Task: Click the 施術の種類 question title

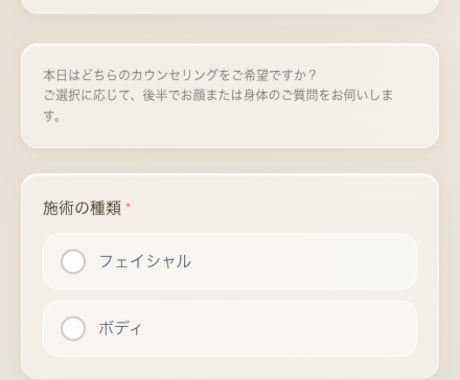Action: click(x=82, y=208)
